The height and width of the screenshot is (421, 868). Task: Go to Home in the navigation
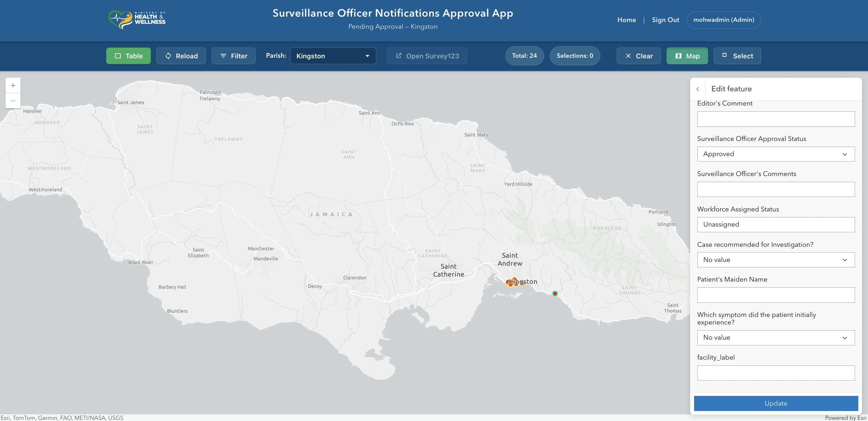[626, 20]
